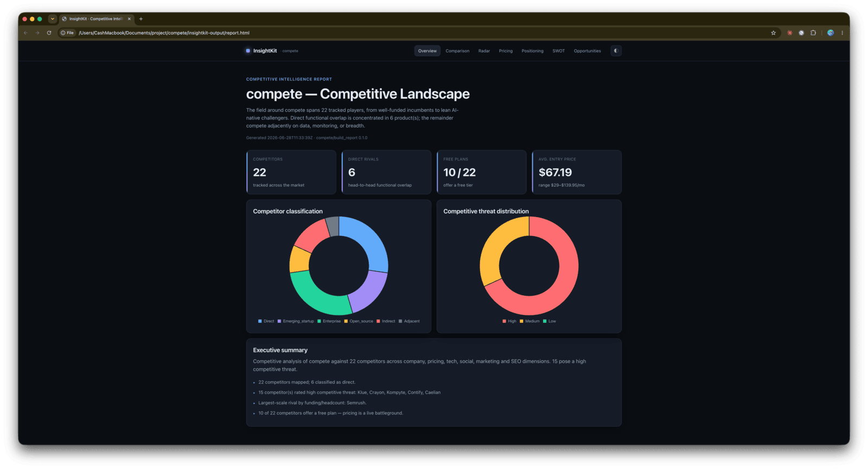This screenshot has height=469, width=868.
Task: Click the red High threat donut segment
Action: tap(564, 288)
